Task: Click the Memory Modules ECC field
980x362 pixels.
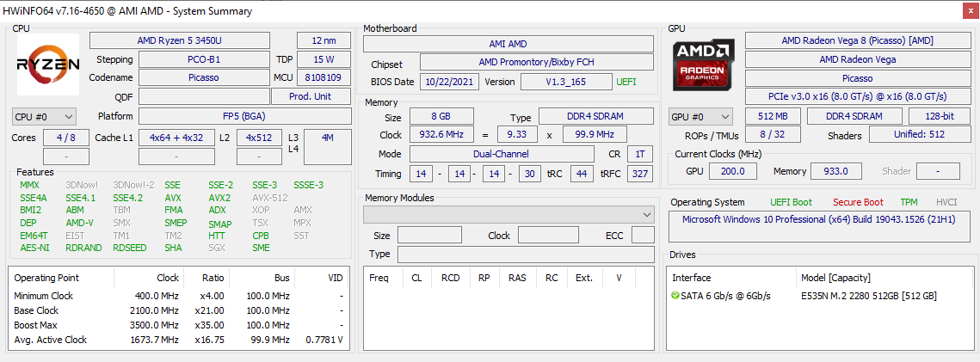Action: [643, 236]
